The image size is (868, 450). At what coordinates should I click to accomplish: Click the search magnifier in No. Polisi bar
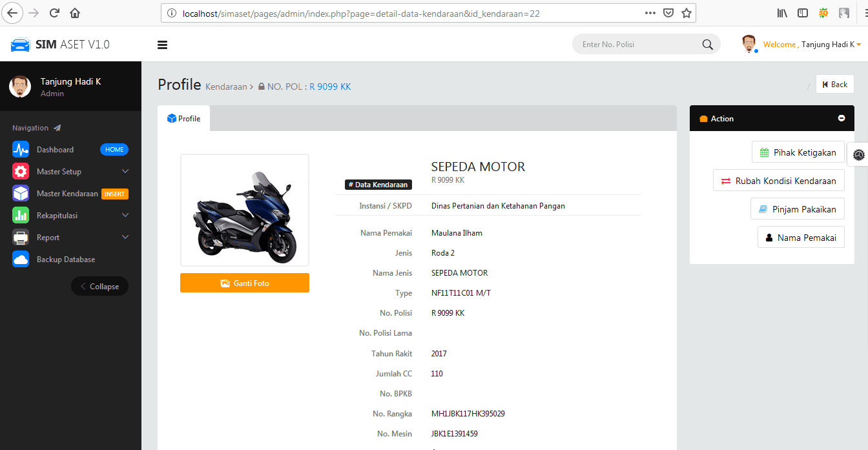(707, 44)
